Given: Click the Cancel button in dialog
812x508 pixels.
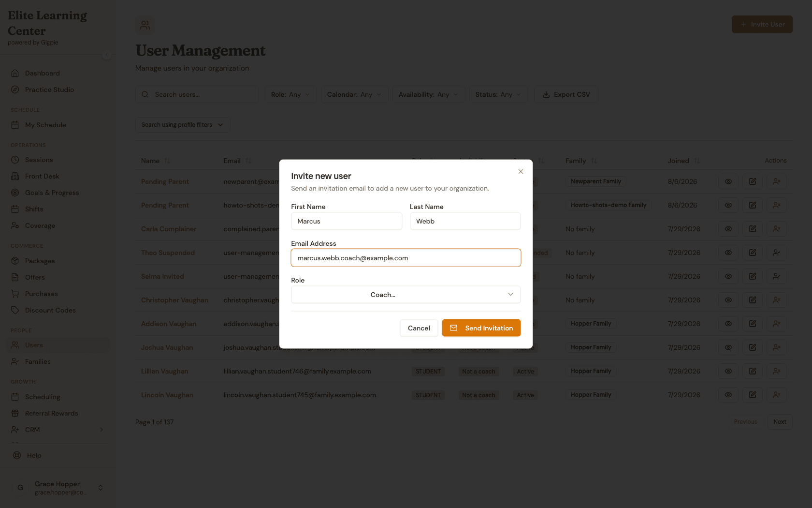Looking at the screenshot, I should [419, 328].
